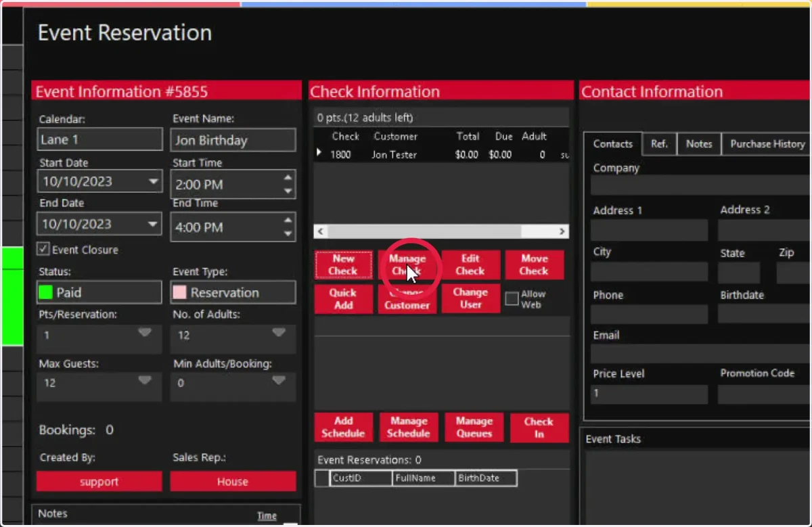Switch to the Contacts tab

[x=612, y=144]
